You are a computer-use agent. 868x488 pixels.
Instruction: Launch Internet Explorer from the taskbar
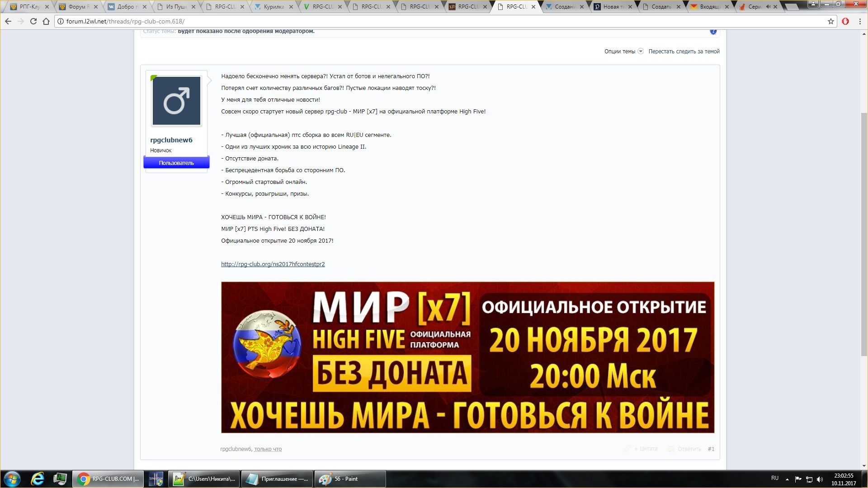click(x=38, y=479)
